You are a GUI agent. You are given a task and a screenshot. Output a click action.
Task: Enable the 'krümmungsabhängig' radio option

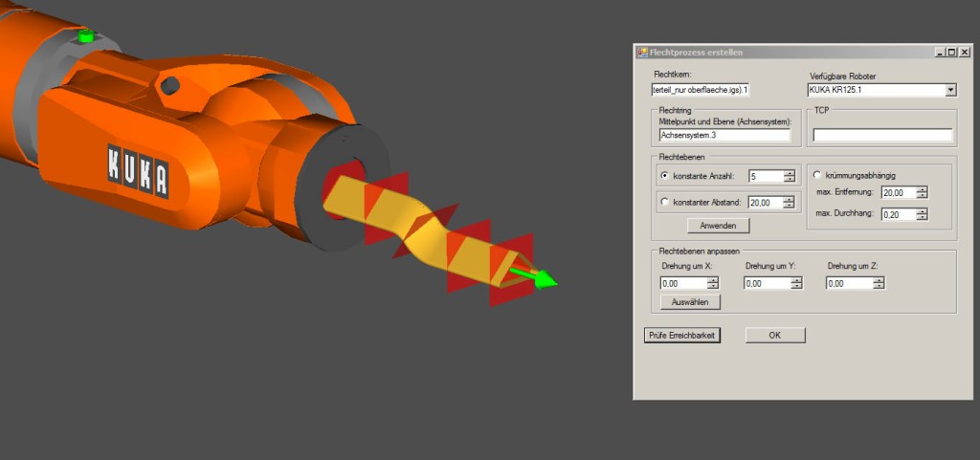tap(816, 174)
